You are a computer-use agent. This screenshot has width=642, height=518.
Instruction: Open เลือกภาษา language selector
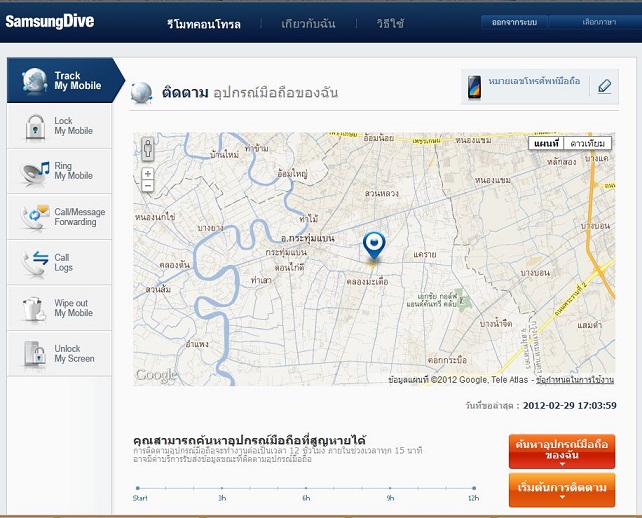point(599,22)
